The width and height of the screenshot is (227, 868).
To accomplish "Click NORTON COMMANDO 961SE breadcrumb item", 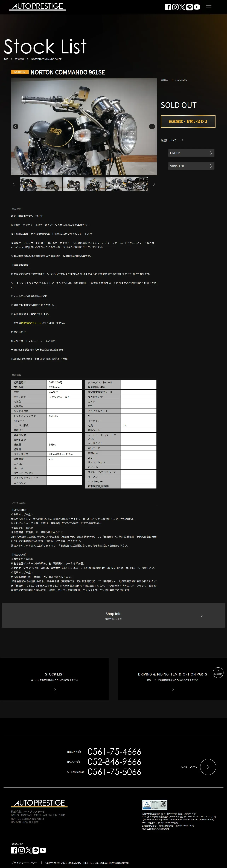I will click(x=46, y=59).
